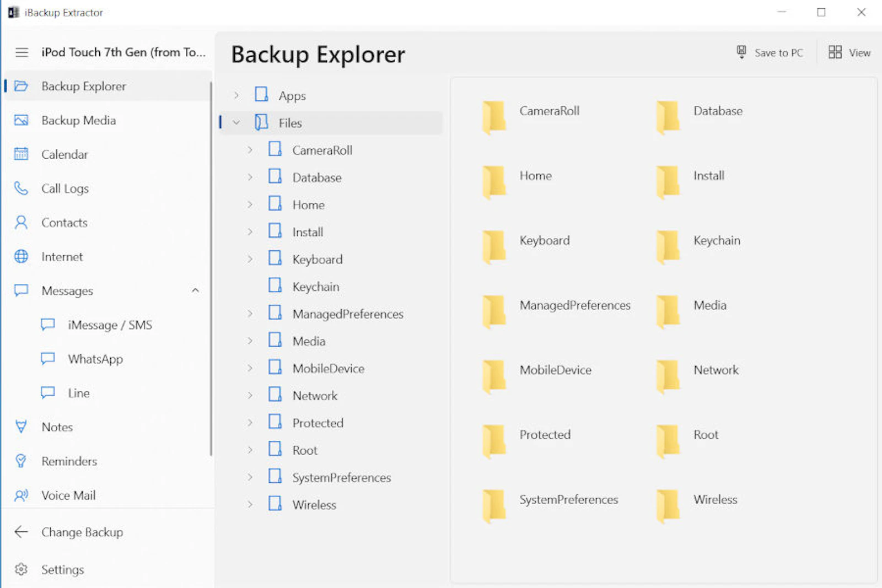Select Backup Explorer in sidebar
The image size is (882, 588).
click(x=107, y=86)
